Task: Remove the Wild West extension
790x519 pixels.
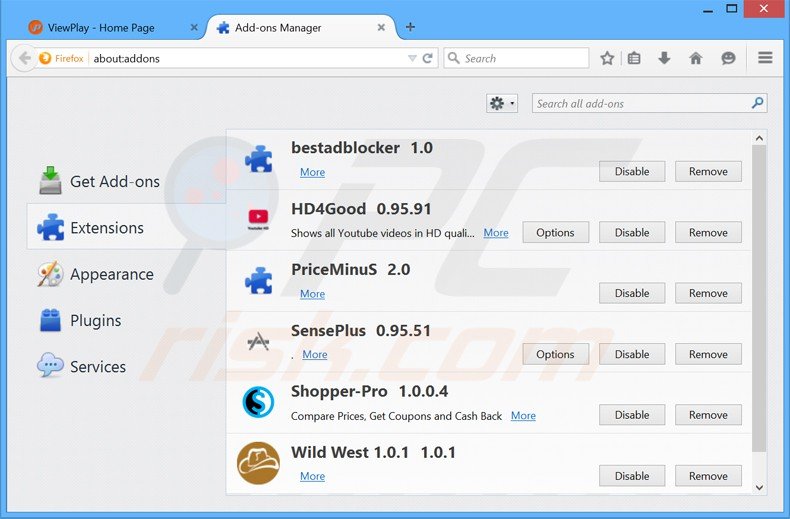Action: click(708, 476)
